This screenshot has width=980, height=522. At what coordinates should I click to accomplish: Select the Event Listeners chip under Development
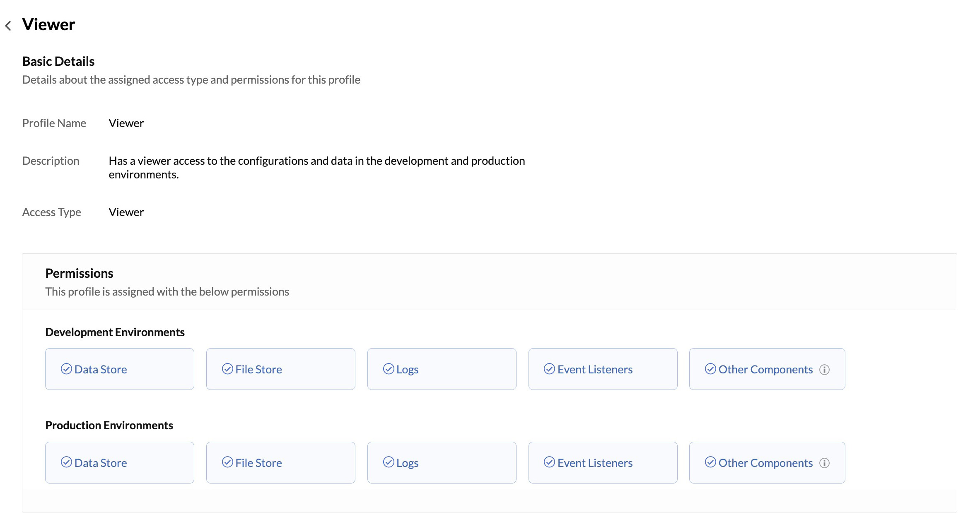[x=603, y=368]
